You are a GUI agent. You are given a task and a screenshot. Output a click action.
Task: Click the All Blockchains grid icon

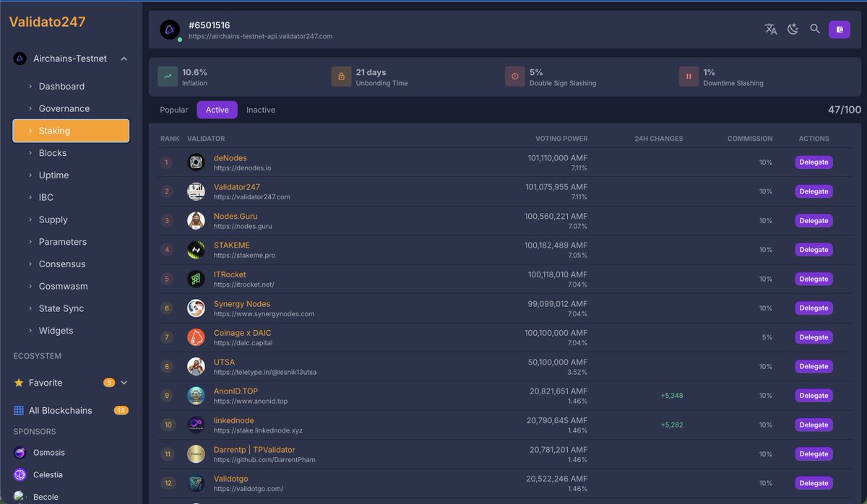(20, 410)
